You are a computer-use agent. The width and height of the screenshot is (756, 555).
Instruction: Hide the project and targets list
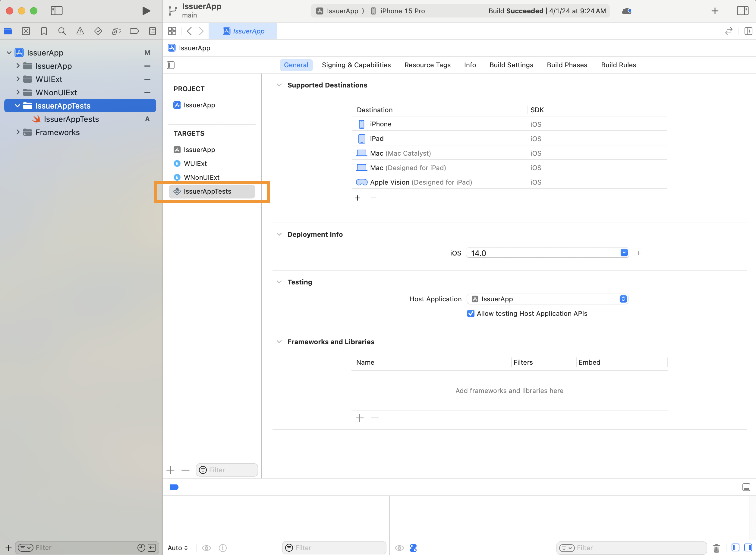tap(171, 65)
